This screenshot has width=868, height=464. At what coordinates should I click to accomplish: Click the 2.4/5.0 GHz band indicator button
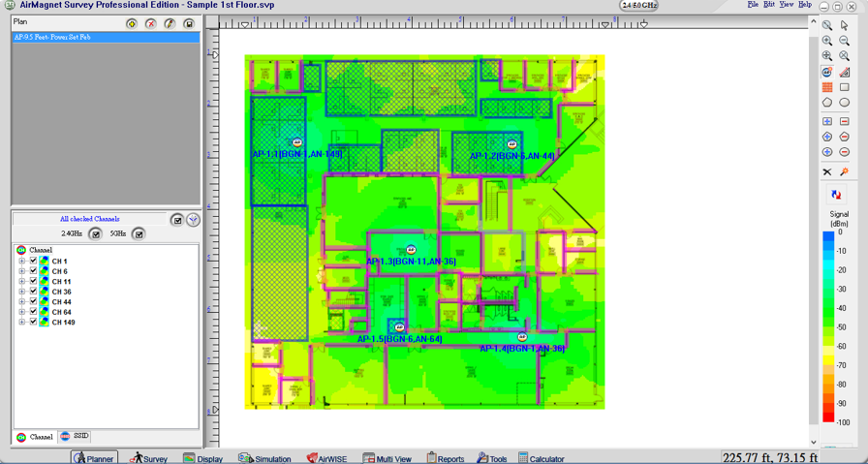[638, 6]
